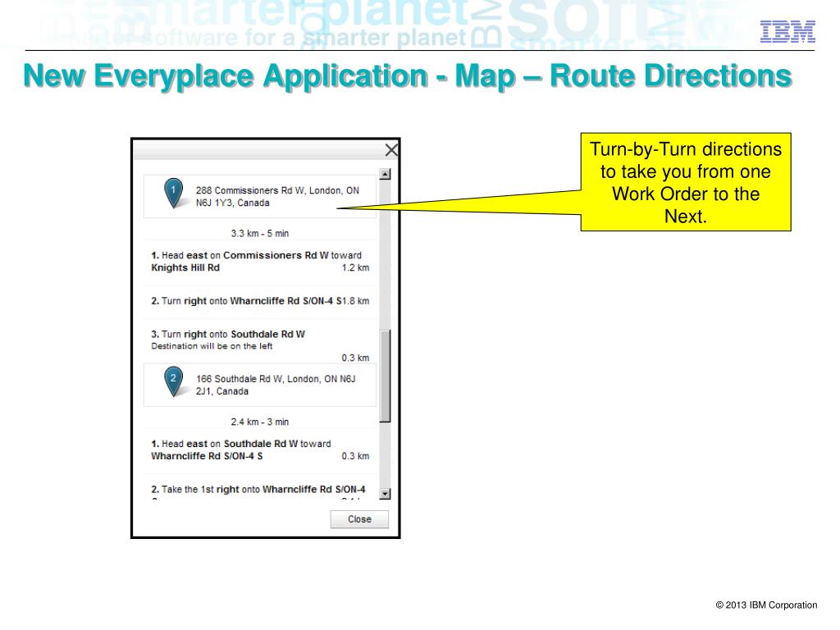Select step 'Head east on Southdale Rd W'
This screenshot has width=840, height=630.
260,450
